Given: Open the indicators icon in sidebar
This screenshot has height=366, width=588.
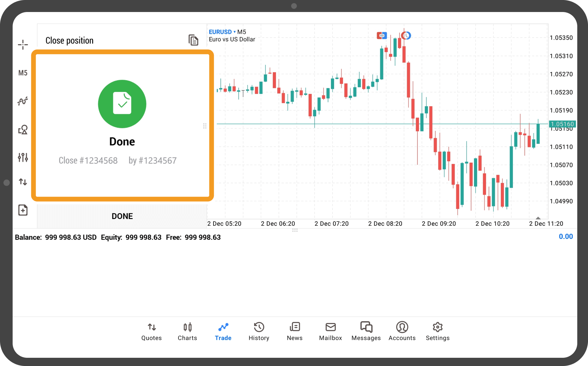Looking at the screenshot, I should coord(23,101).
